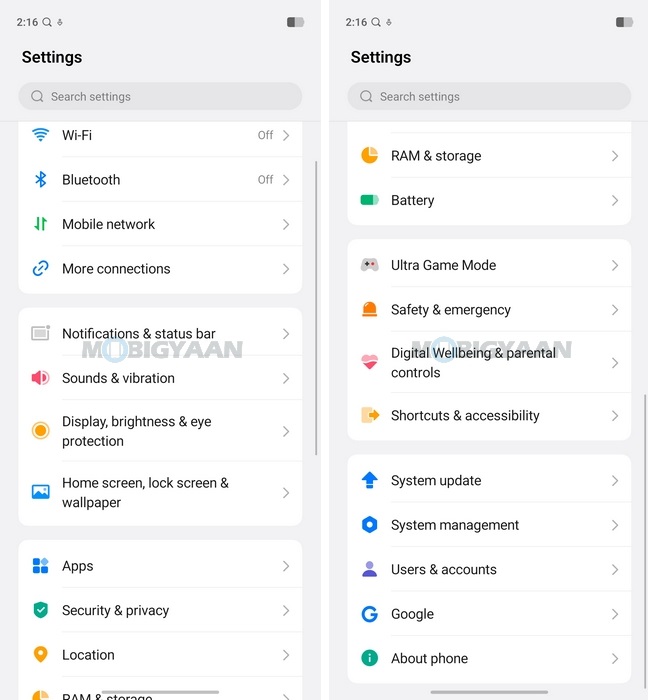This screenshot has width=648, height=700.
Task: Tap the System update arrow icon
Action: [370, 481]
